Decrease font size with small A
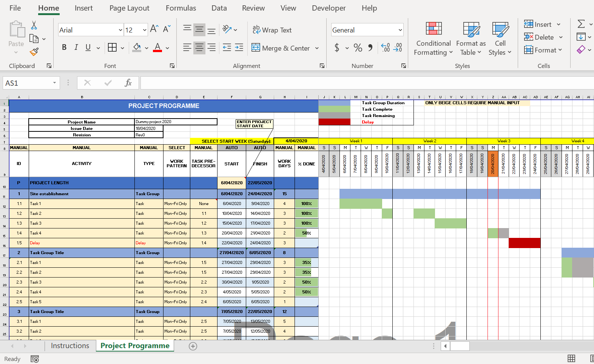This screenshot has height=364, width=594. 167,29
